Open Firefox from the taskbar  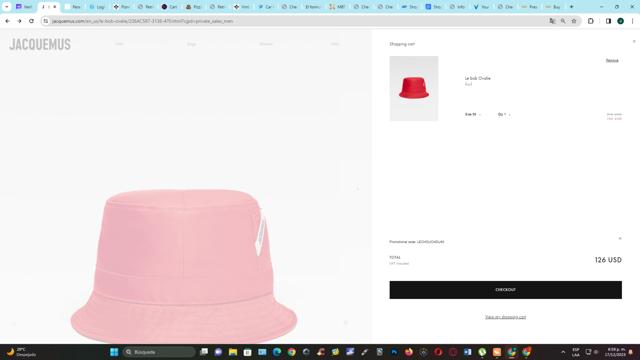pyautogui.click(x=409, y=352)
